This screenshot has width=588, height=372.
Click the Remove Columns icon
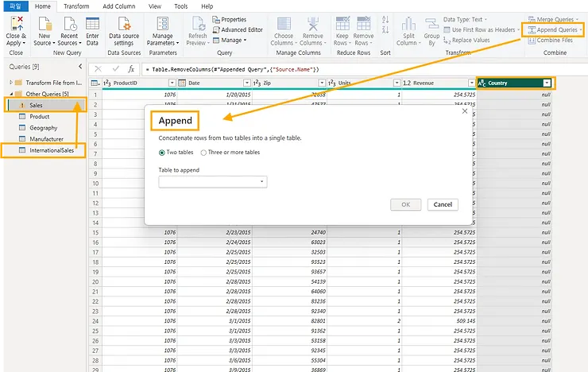coord(312,24)
